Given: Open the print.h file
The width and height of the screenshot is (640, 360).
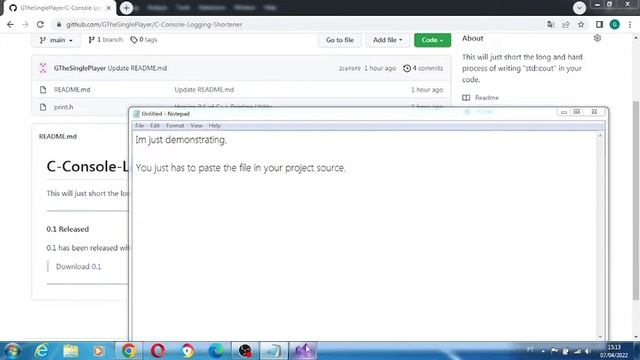Looking at the screenshot, I should 63,107.
